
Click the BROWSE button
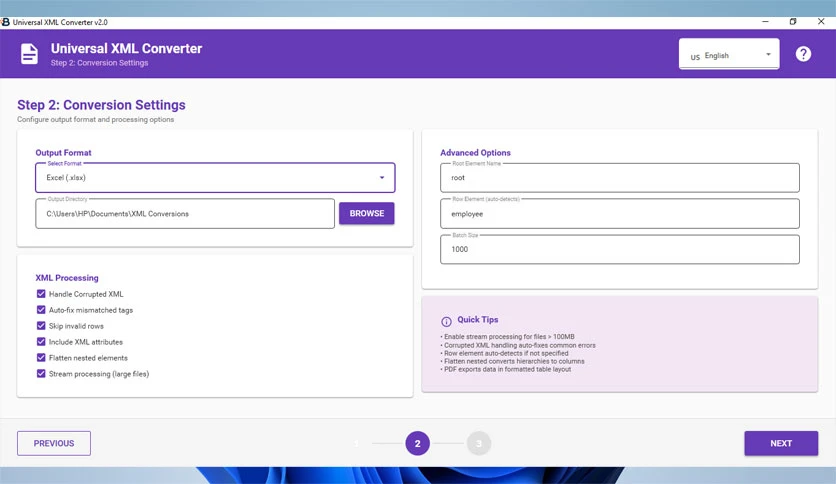367,213
